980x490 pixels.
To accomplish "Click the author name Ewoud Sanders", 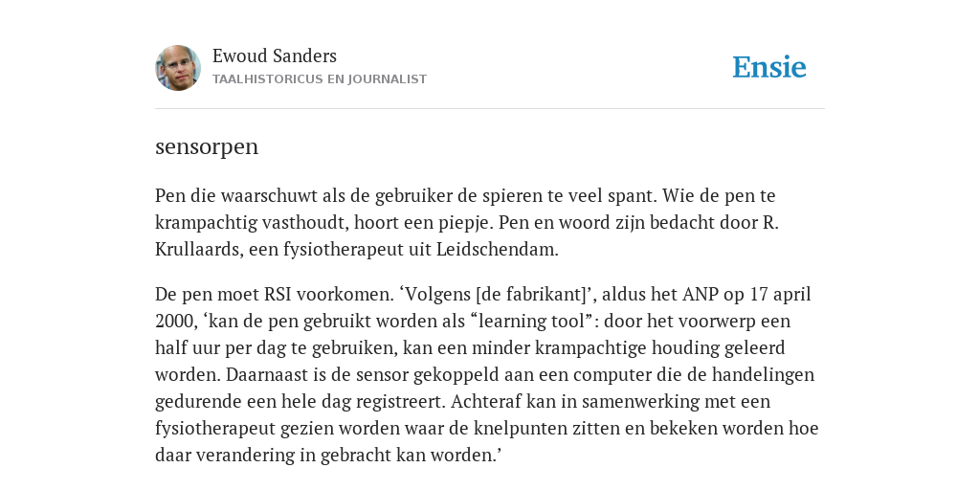I will tap(275, 56).
